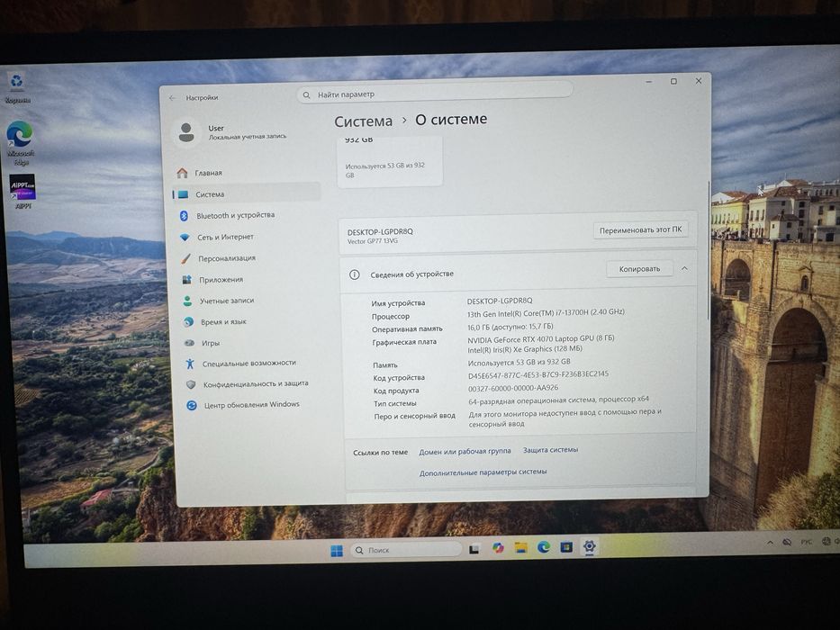The height and width of the screenshot is (630, 840).
Task: Open Приложения settings
Action: tap(249, 280)
